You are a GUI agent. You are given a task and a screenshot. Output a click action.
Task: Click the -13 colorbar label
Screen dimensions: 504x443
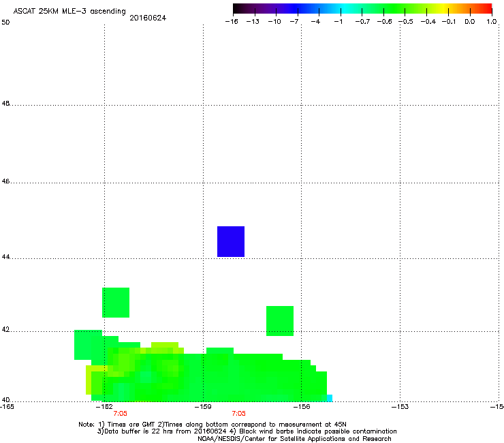tap(253, 22)
